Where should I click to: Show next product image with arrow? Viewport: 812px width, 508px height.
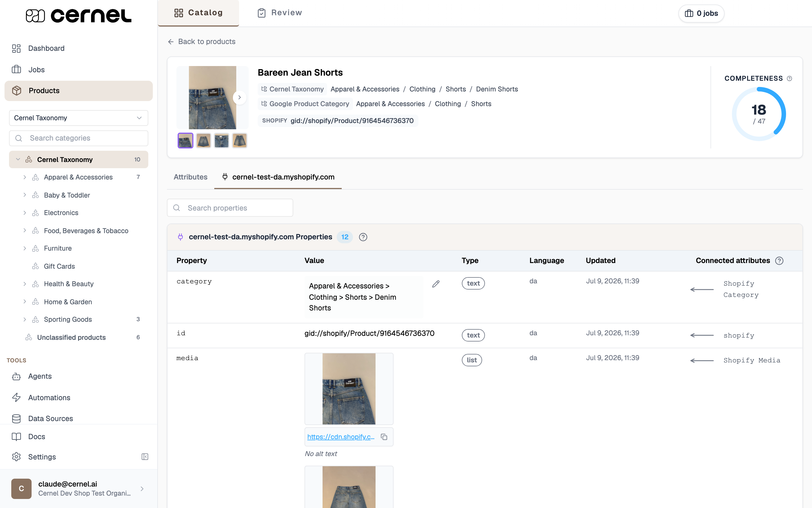tap(240, 97)
